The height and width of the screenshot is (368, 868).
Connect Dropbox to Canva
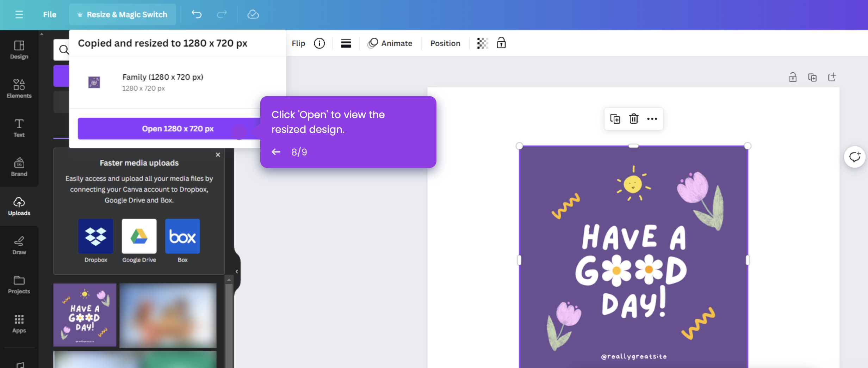pos(95,236)
